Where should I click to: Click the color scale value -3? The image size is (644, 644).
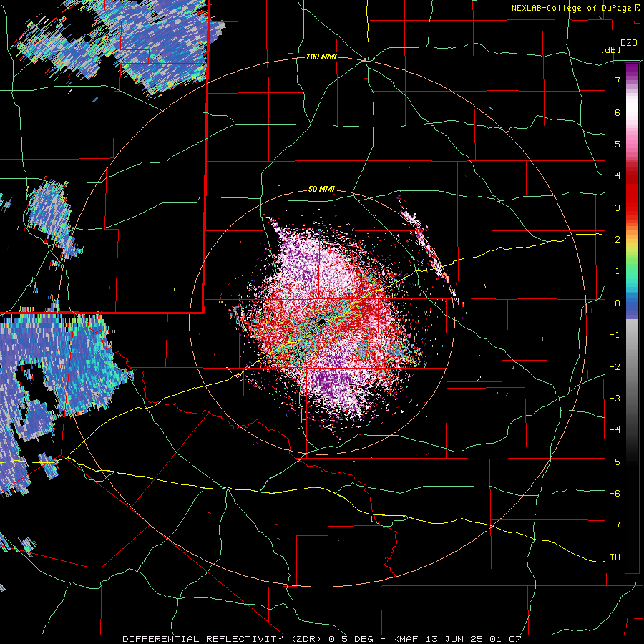pyautogui.click(x=615, y=399)
